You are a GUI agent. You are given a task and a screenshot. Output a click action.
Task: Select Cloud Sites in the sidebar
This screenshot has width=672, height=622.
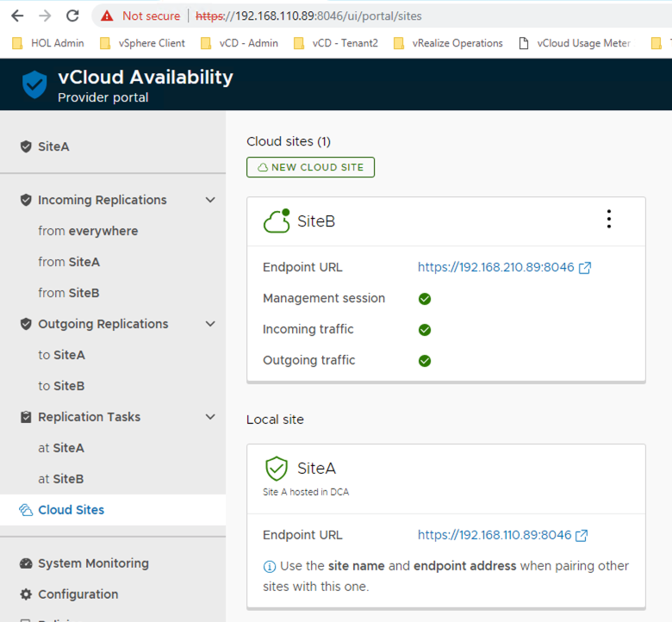coord(71,510)
